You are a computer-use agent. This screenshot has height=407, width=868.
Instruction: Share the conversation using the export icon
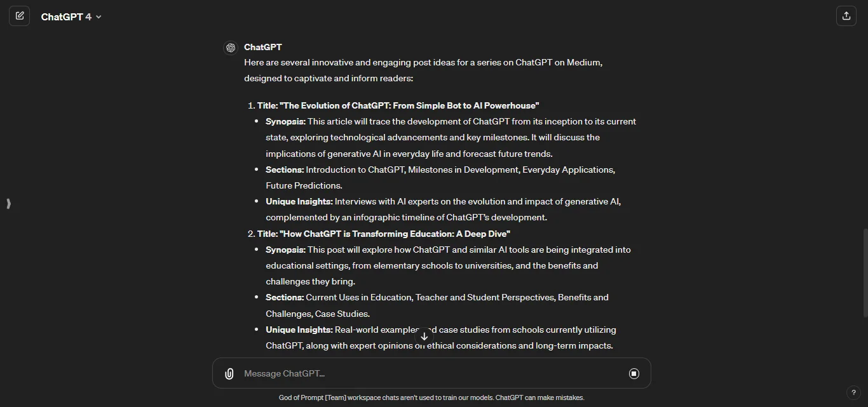[x=846, y=16]
